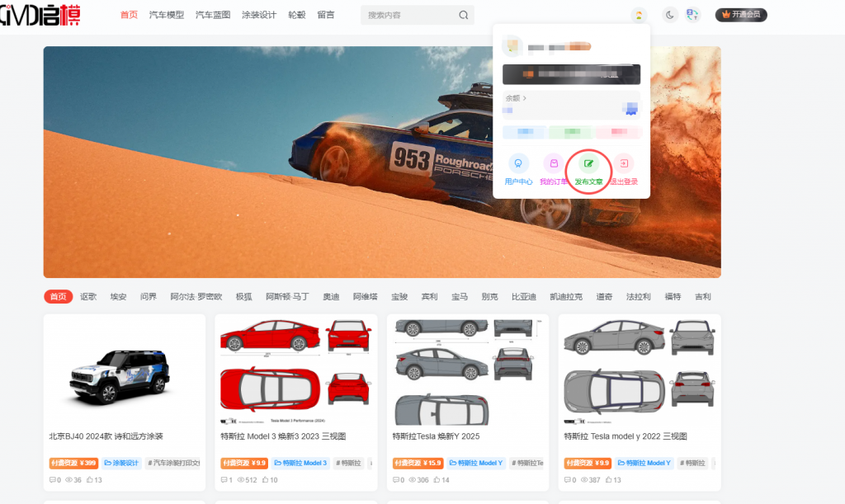Viewport: 845px width, 504px height.
Task: Click the search magnifier icon
Action: [464, 15]
